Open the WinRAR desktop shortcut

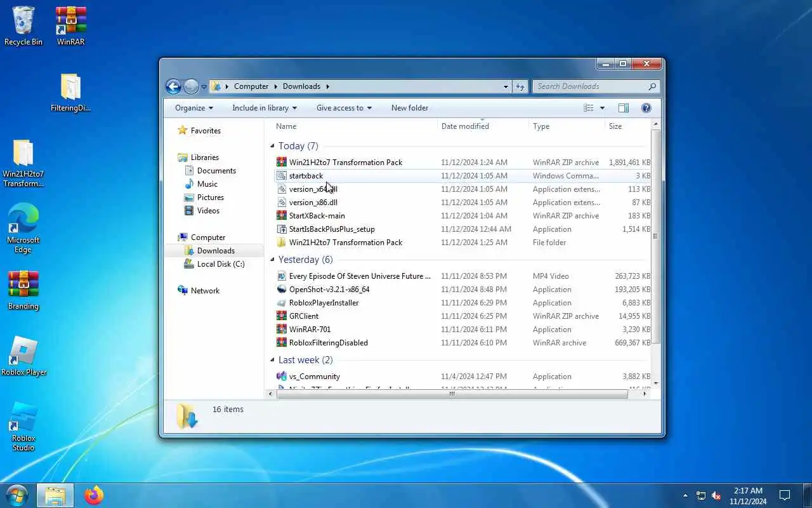71,25
